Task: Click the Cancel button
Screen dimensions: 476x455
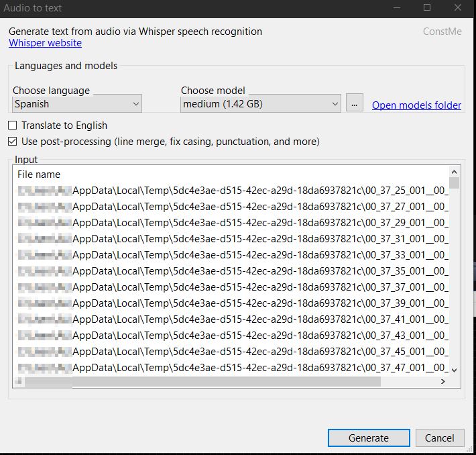Action: (x=440, y=438)
